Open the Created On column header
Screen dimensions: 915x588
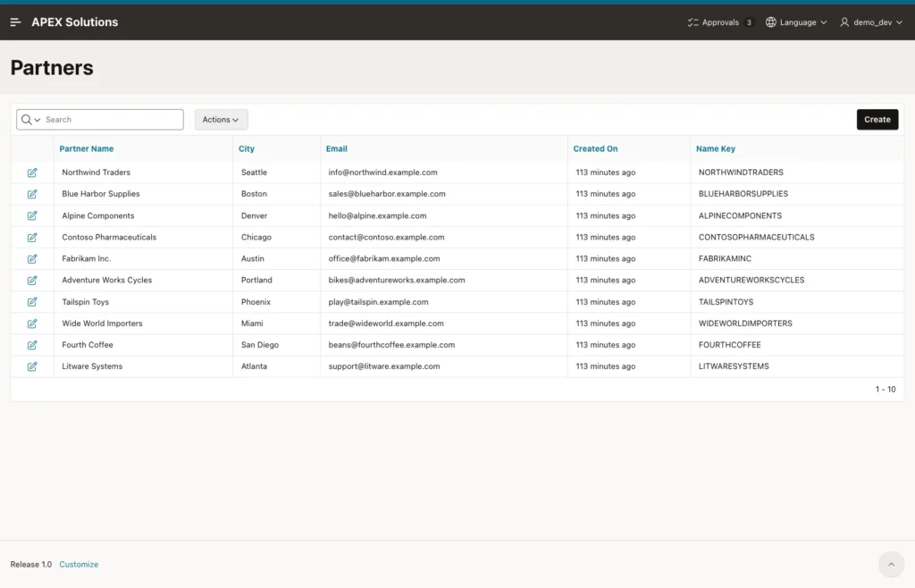(595, 148)
